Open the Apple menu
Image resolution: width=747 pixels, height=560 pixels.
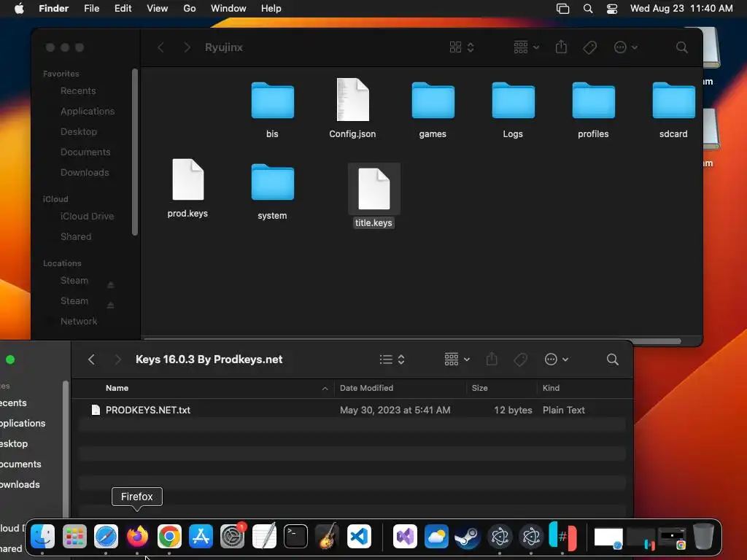[x=19, y=9]
